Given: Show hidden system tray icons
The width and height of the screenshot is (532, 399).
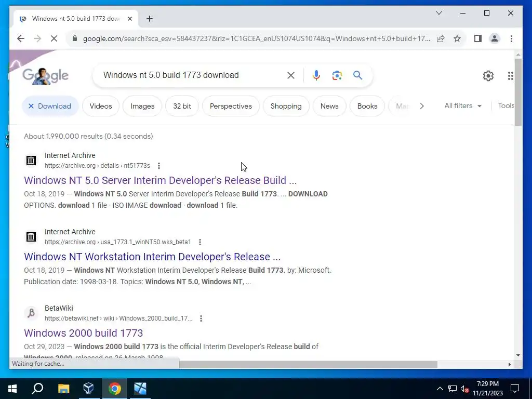Looking at the screenshot, I should [440, 389].
